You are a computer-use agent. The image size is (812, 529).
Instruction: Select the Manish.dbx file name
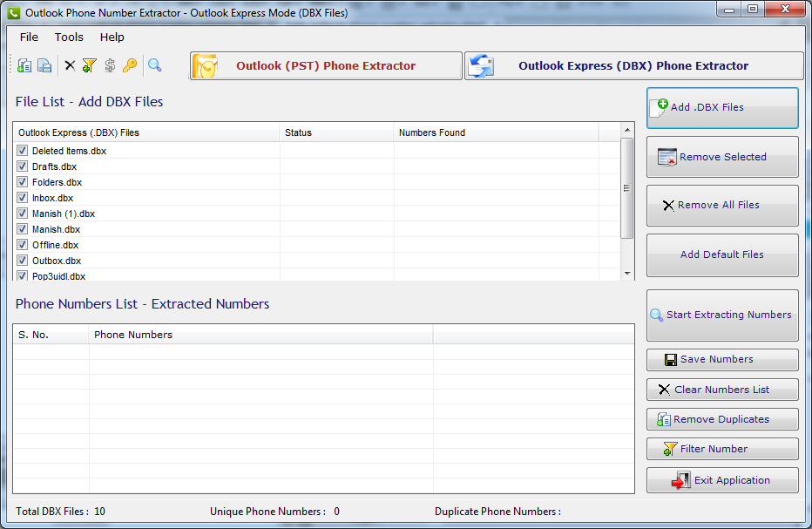coord(57,229)
